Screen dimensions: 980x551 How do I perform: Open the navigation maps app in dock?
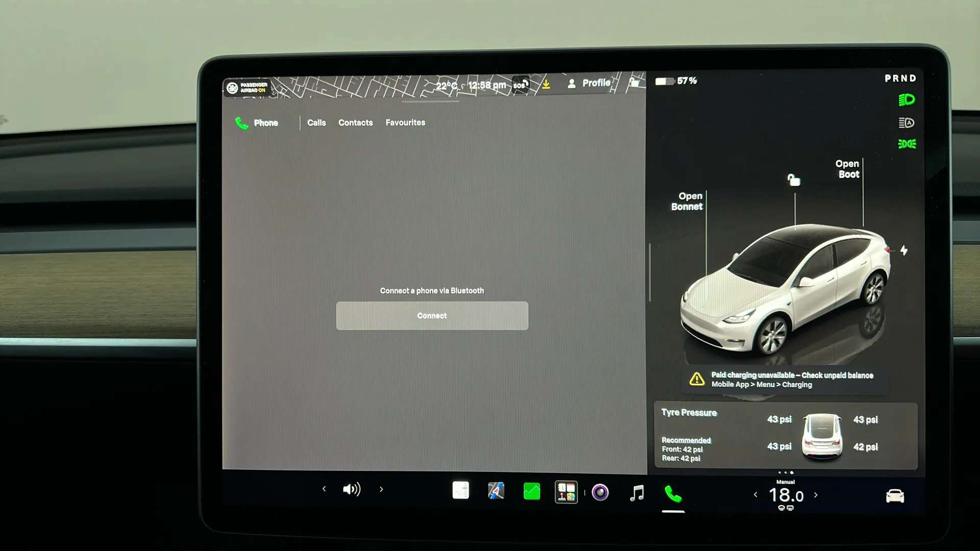[x=496, y=491]
